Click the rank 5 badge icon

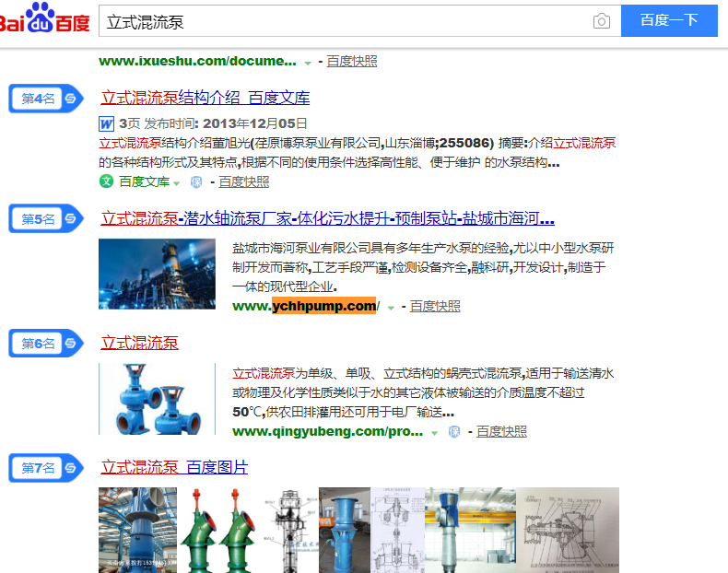(x=46, y=218)
